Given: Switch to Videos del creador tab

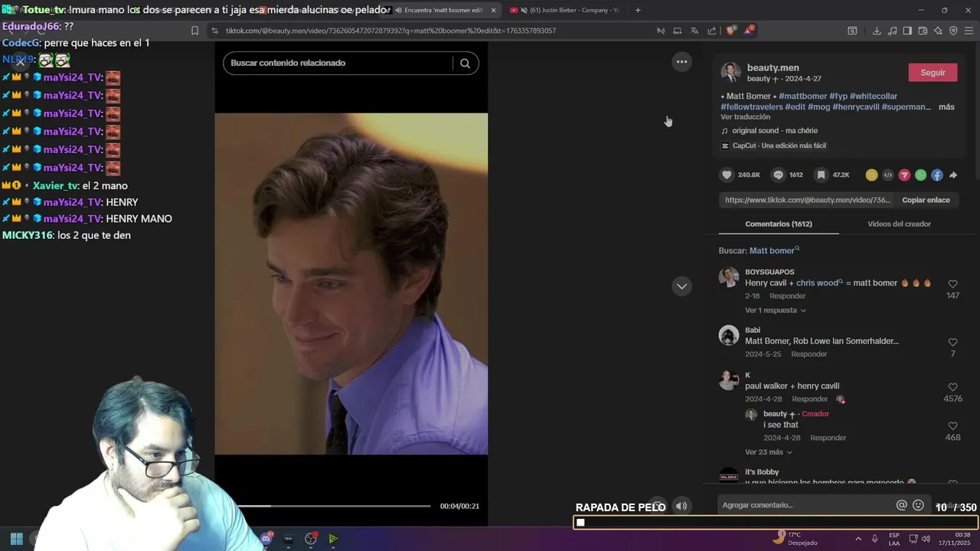Looking at the screenshot, I should coord(899,224).
